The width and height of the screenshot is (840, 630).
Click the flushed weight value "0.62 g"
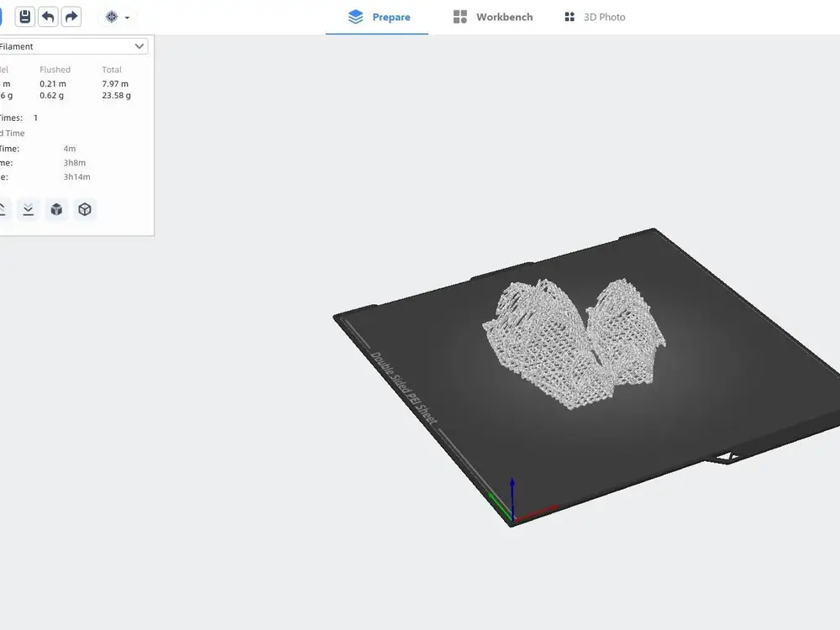51,96
